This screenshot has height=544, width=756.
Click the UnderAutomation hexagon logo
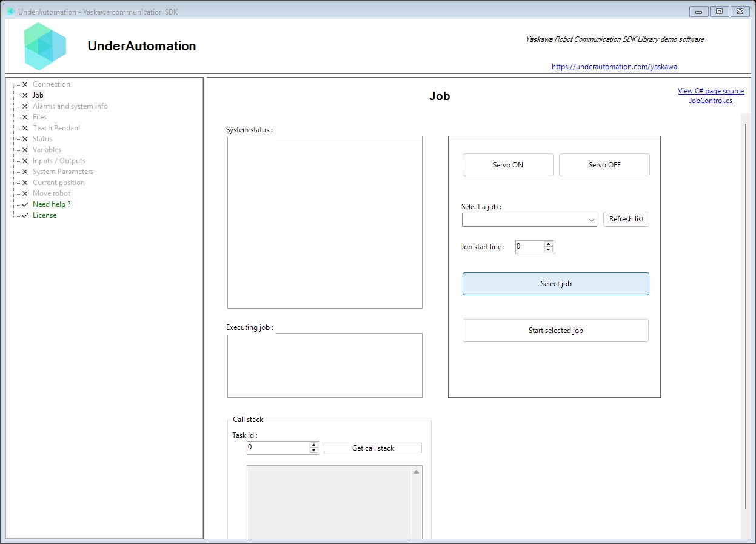click(45, 46)
